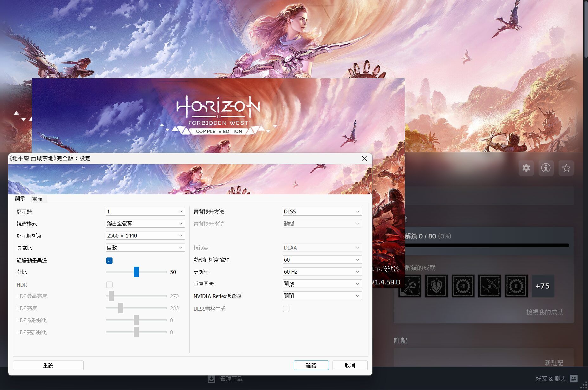Click the 對比 contrast slider
Viewport: 588px width, 390px height.
136,272
